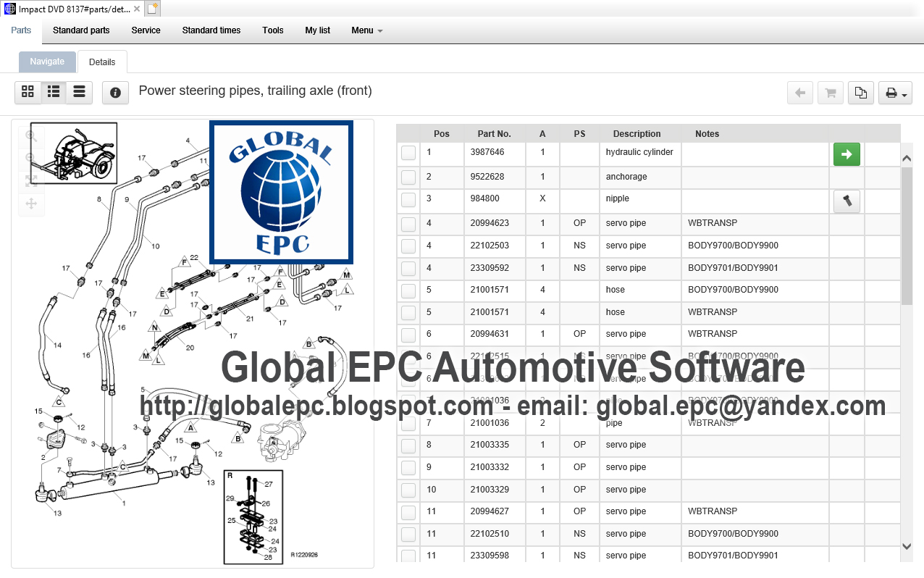Screen dimensions: 924x578
Task: Check the box for part 20994627
Action: coord(408,512)
